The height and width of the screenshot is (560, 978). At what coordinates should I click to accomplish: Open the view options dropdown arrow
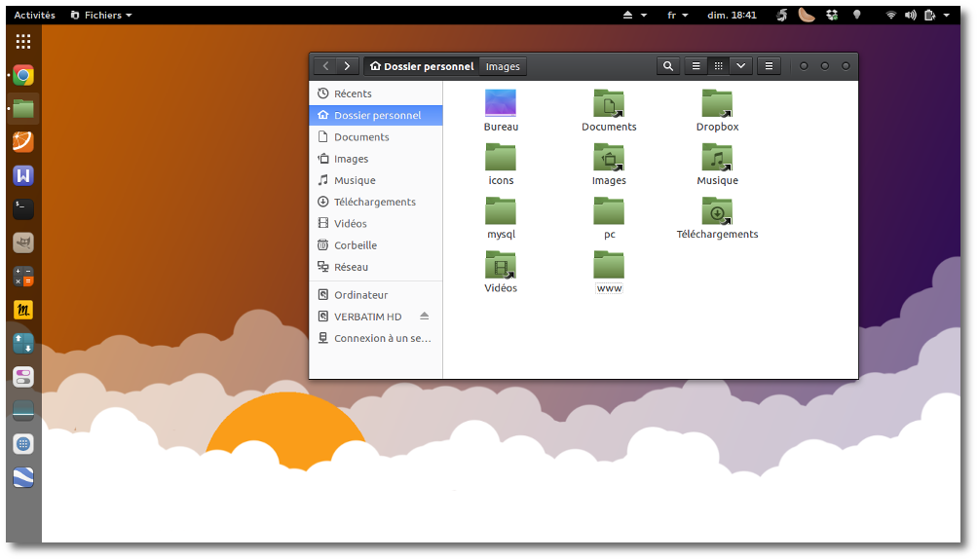741,66
